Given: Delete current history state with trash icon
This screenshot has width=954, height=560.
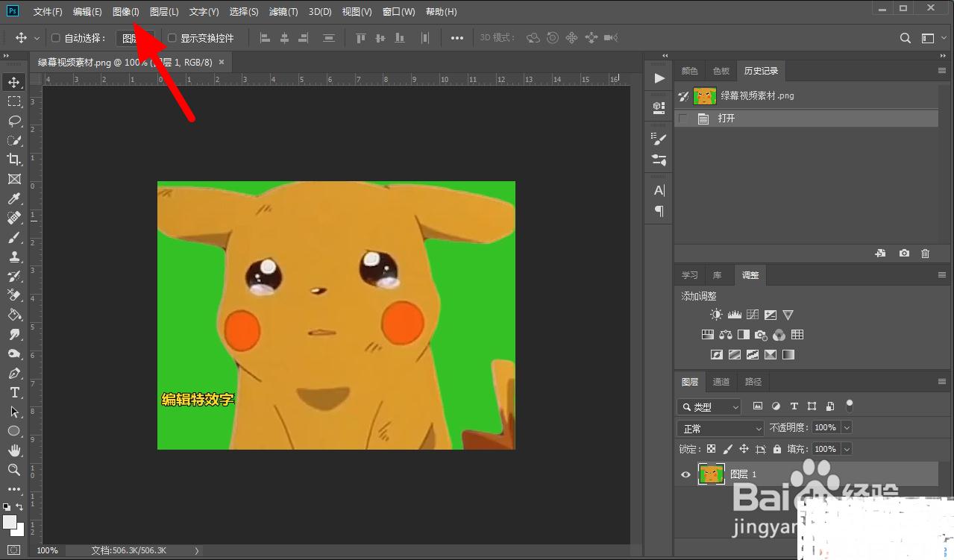Looking at the screenshot, I should point(925,254).
